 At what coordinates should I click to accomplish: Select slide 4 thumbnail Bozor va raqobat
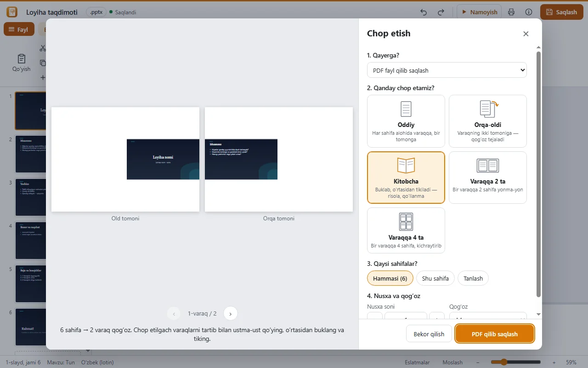[30, 241]
